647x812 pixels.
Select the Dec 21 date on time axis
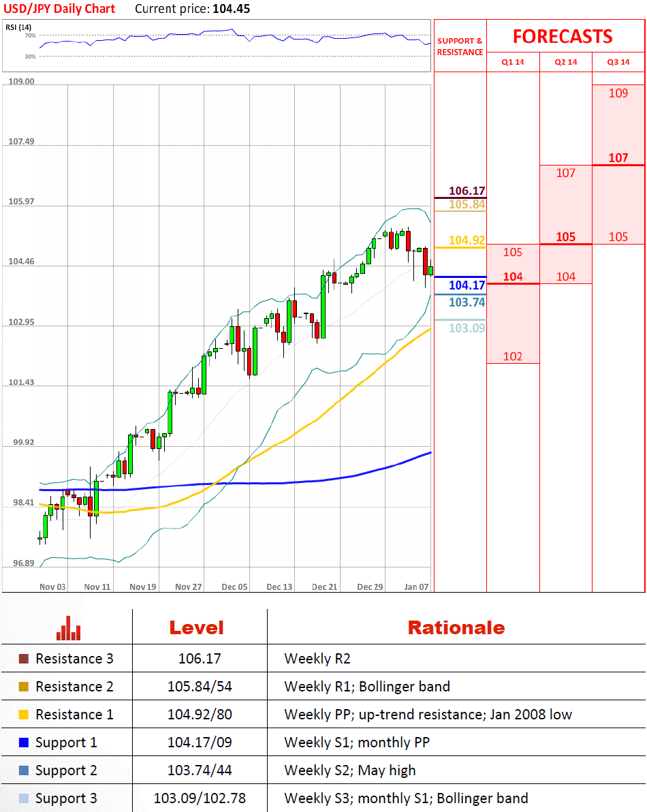pos(324,587)
